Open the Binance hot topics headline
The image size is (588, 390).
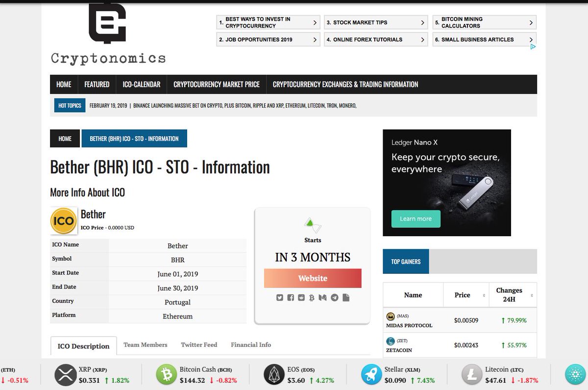pyautogui.click(x=245, y=105)
